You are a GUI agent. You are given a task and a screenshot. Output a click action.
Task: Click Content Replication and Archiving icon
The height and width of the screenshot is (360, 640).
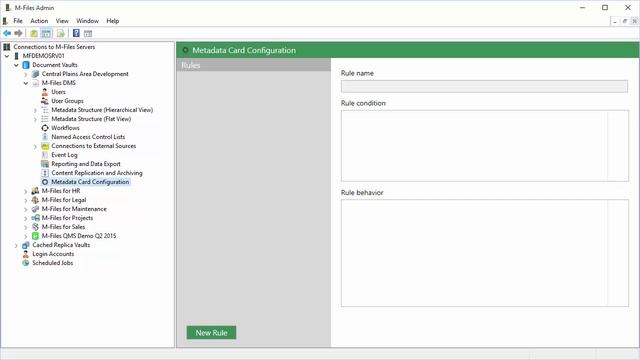(x=45, y=173)
